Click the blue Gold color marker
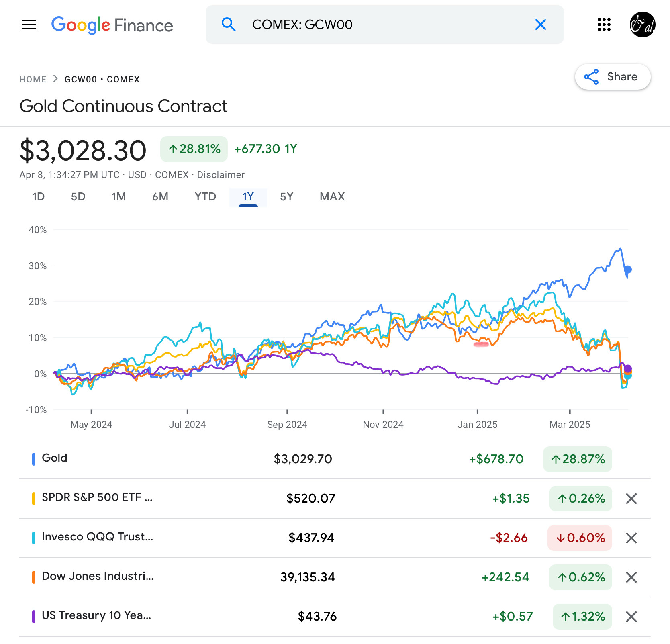This screenshot has width=670, height=644. coord(34,459)
